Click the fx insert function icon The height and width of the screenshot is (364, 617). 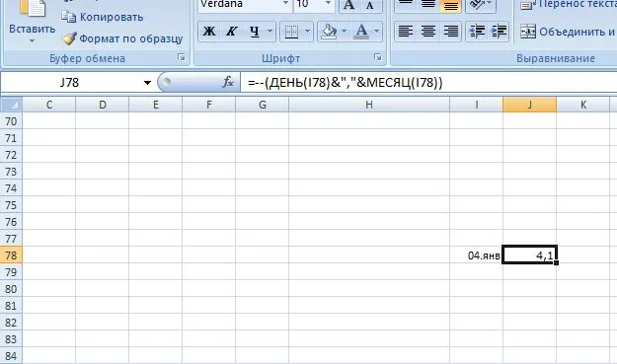pos(228,82)
